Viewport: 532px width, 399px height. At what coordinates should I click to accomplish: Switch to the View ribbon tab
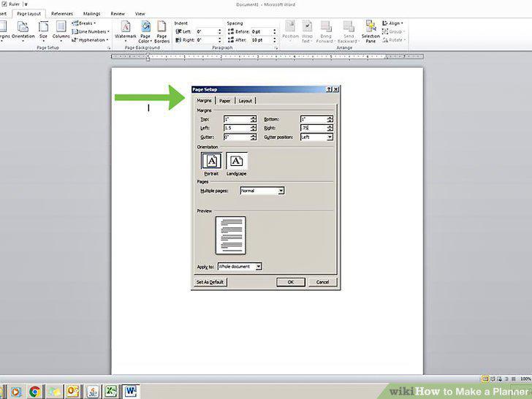(x=140, y=14)
